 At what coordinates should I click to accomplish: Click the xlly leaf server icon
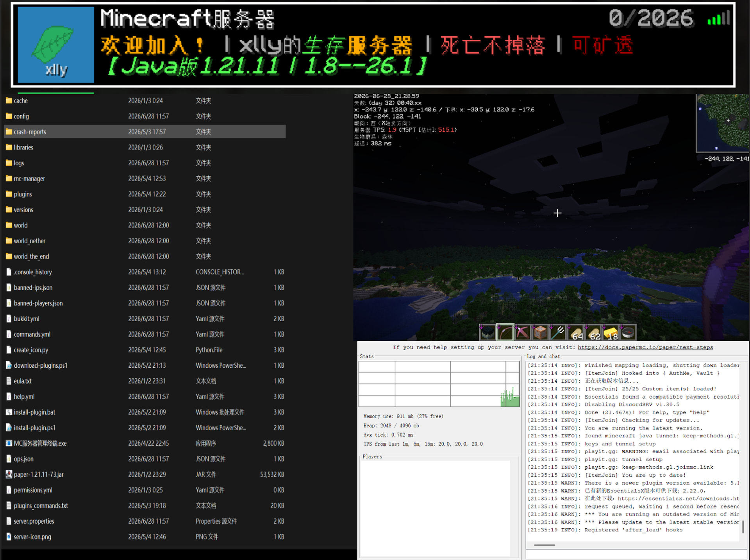point(56,45)
